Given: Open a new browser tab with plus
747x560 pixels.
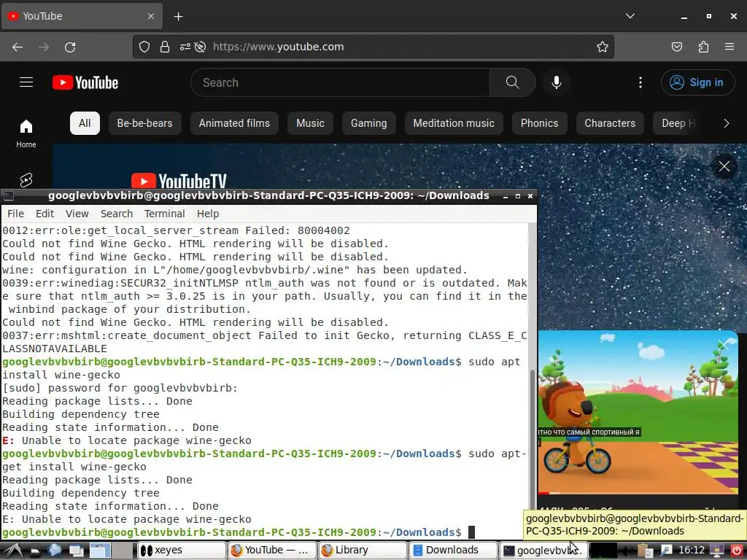Looking at the screenshot, I should (178, 17).
